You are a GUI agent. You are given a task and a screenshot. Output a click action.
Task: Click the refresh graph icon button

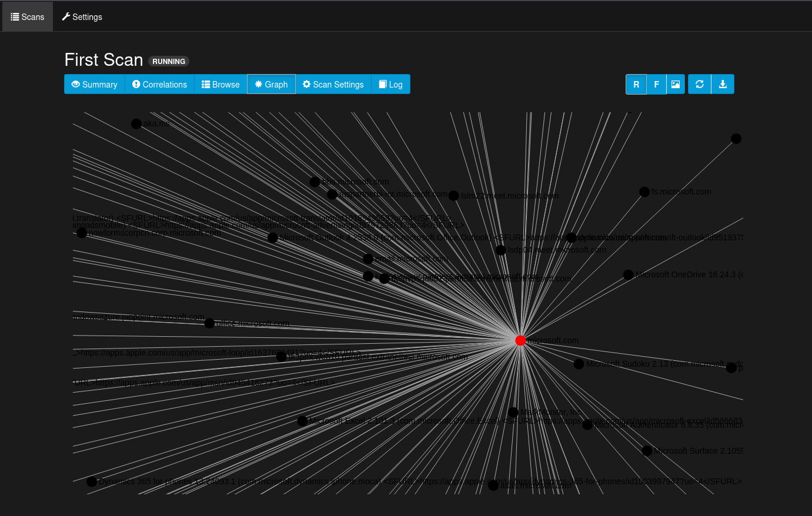click(700, 84)
